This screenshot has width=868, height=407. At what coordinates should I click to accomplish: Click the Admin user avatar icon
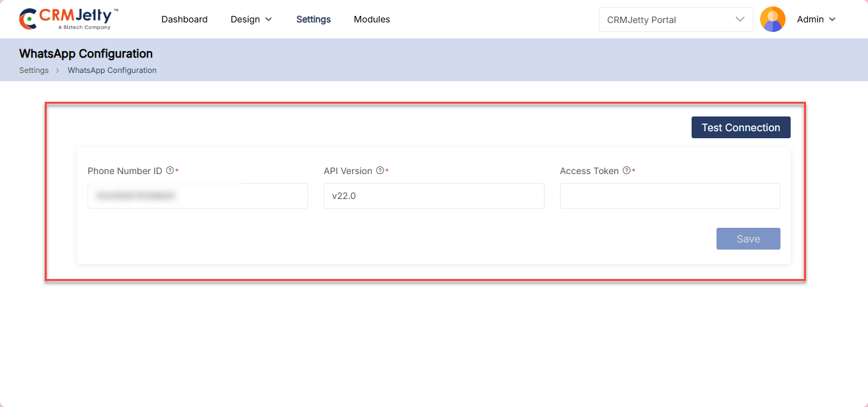(x=772, y=19)
